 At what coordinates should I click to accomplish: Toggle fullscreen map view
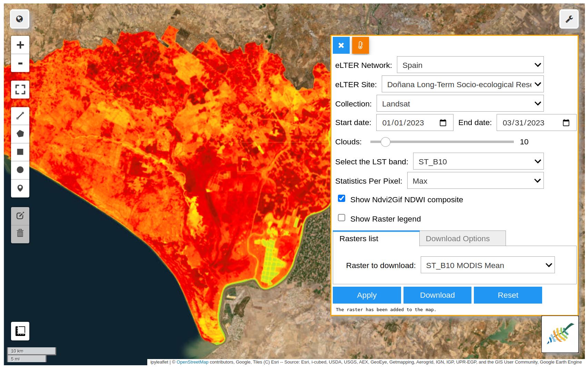click(x=20, y=90)
